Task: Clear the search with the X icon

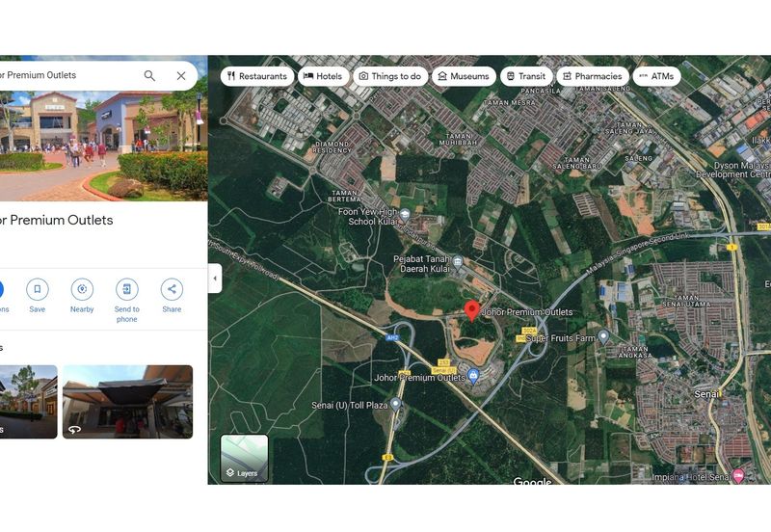Action: [181, 76]
